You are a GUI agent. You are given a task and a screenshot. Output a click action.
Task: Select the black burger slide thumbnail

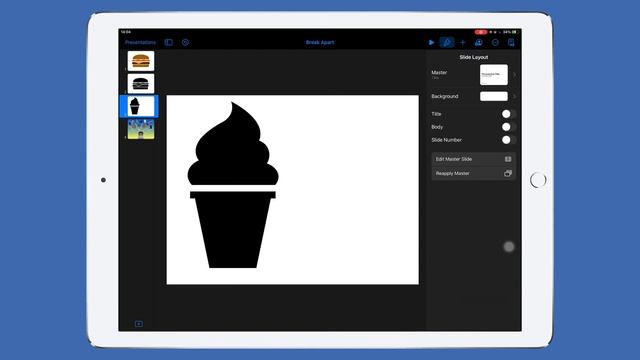point(141,84)
